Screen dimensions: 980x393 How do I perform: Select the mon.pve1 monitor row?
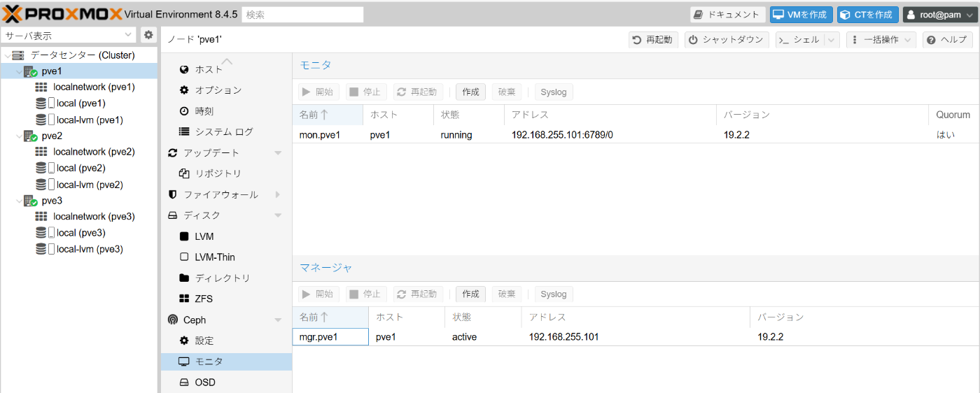(x=636, y=135)
